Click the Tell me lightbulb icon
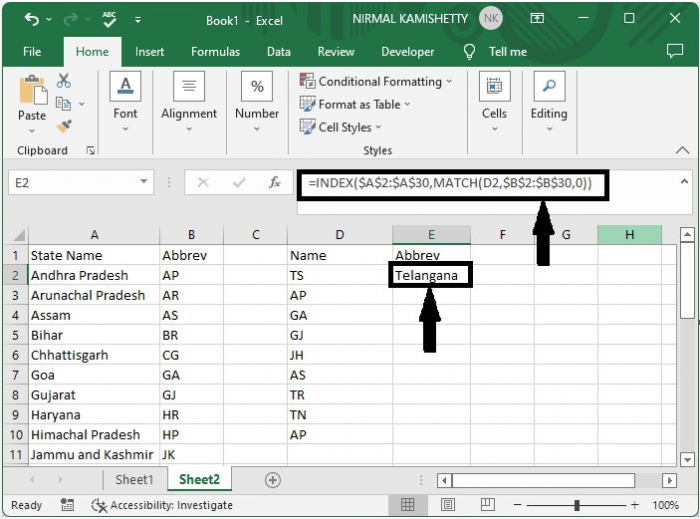Image resolution: width=700 pixels, height=519 pixels. point(469,52)
